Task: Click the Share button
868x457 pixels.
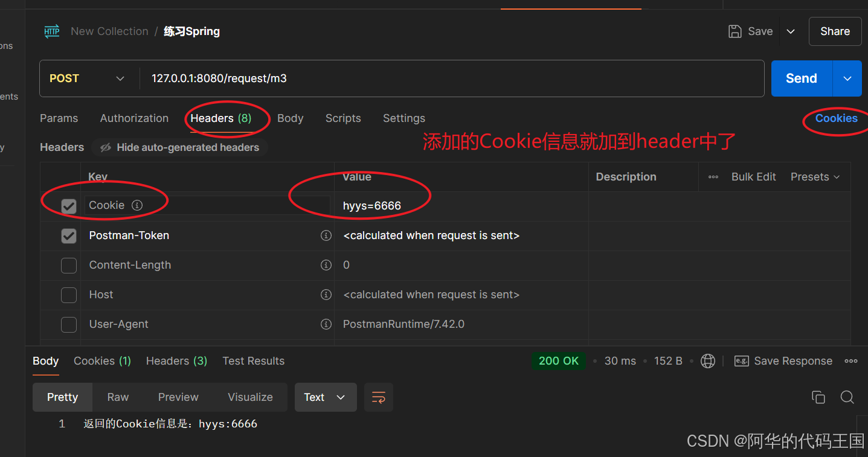Action: [x=835, y=31]
